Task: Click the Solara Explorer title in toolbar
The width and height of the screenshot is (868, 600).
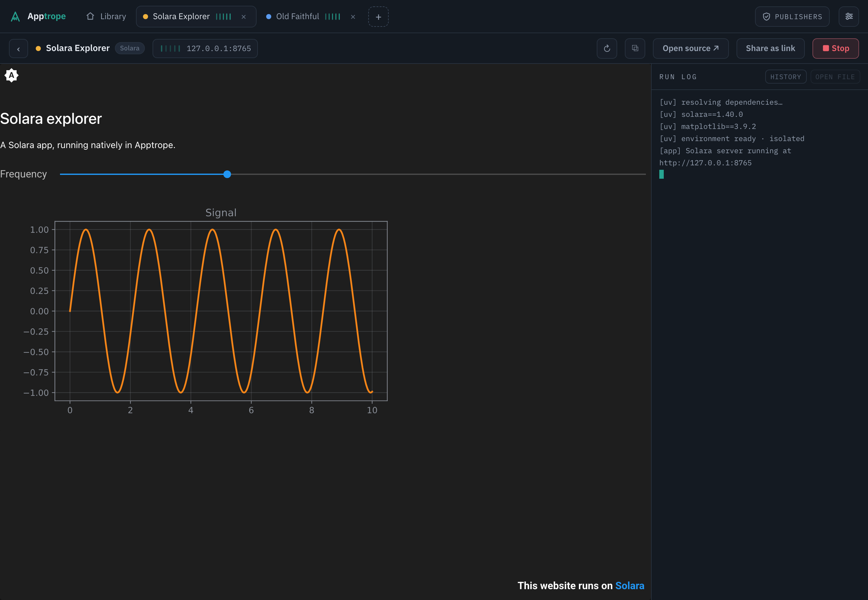Action: [x=78, y=48]
